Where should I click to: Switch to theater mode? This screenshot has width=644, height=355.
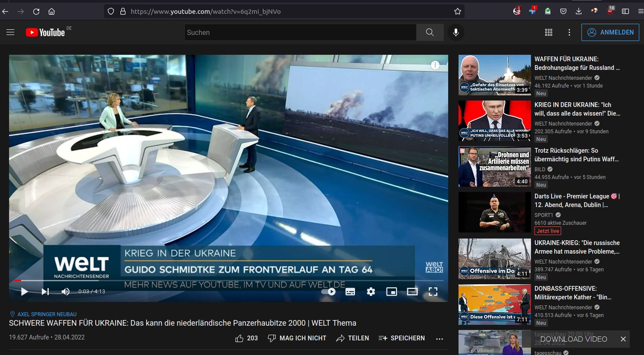412,292
